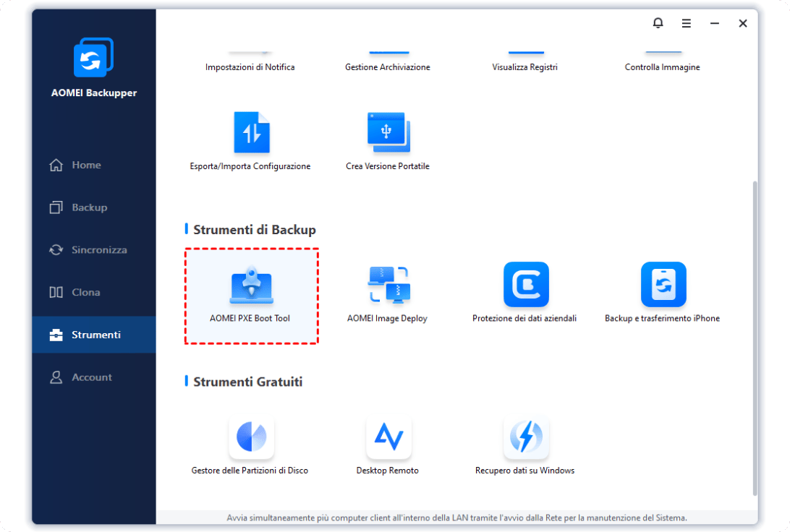790x532 pixels.
Task: Click the AOMEI Backupper logo
Action: coord(94,57)
